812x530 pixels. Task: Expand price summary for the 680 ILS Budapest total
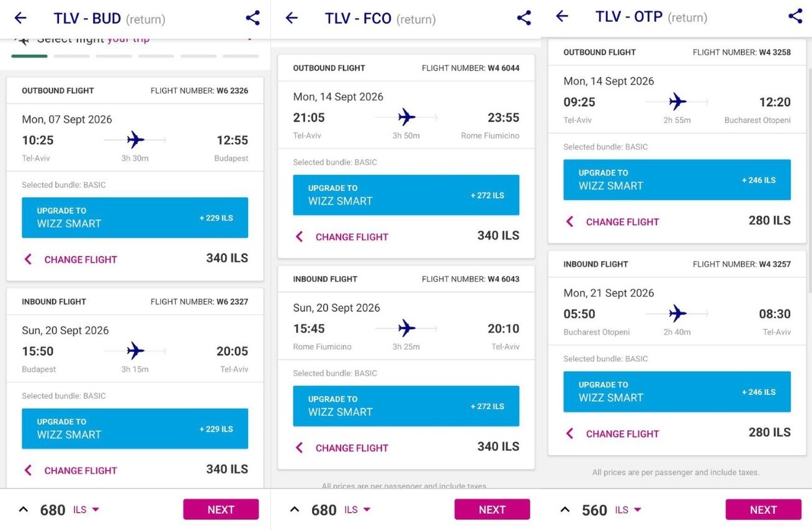pyautogui.click(x=24, y=510)
